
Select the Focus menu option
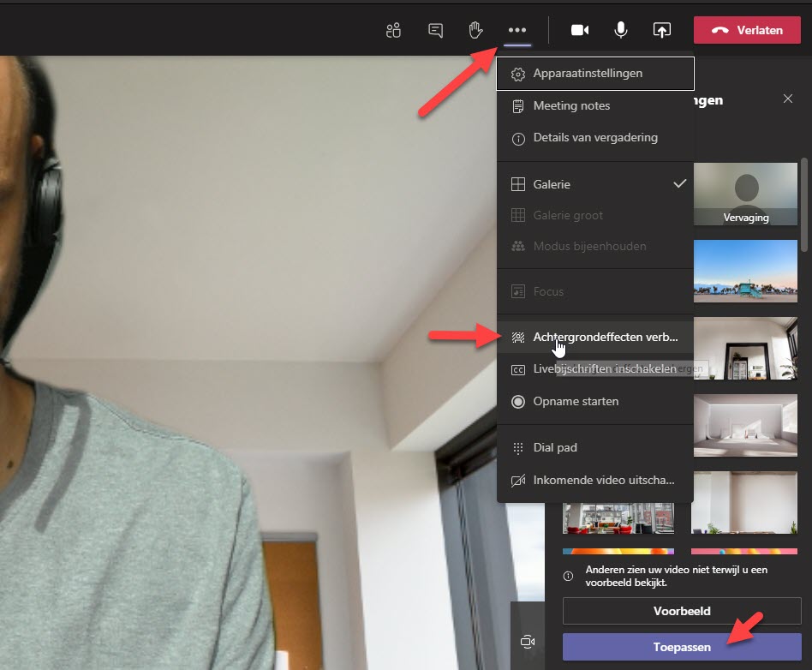point(595,291)
